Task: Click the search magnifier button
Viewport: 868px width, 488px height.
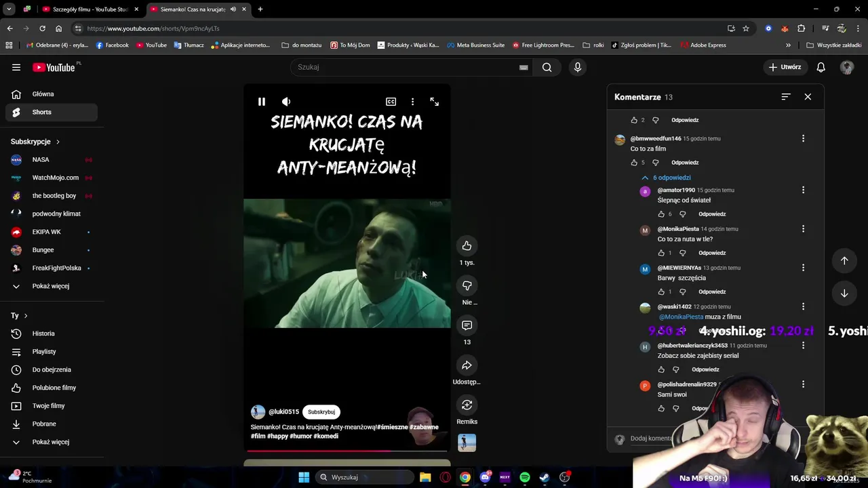Action: tap(547, 67)
